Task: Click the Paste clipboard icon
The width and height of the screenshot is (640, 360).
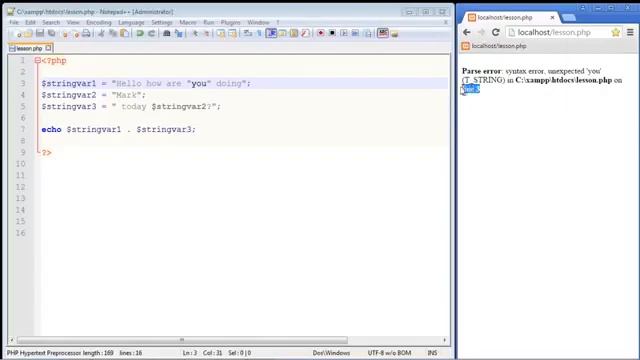Action: [x=124, y=33]
